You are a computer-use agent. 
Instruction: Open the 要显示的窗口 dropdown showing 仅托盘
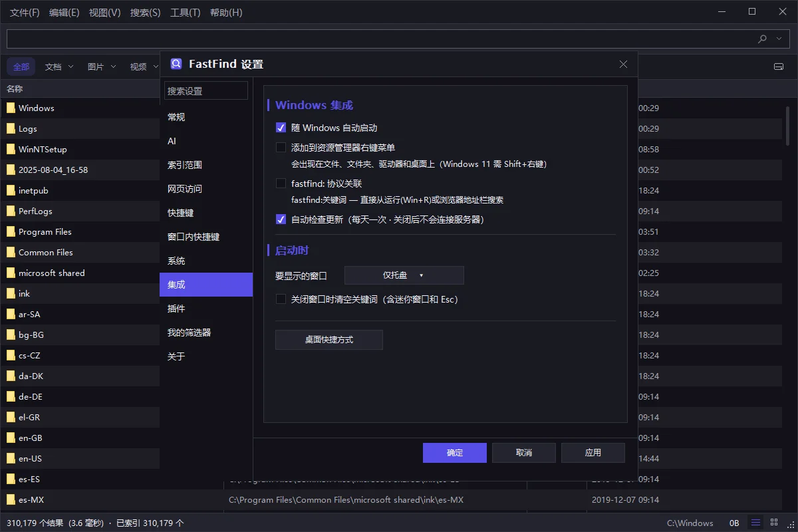(404, 275)
